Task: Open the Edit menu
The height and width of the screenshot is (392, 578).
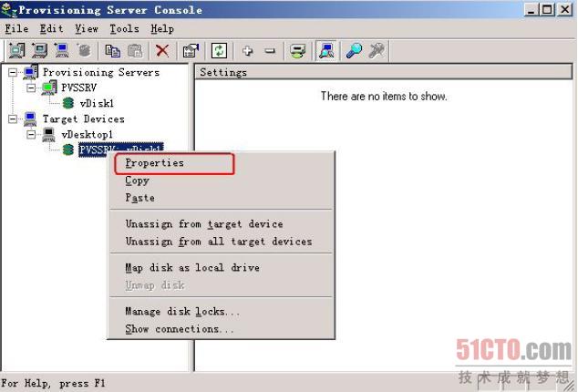Action: [x=52, y=29]
